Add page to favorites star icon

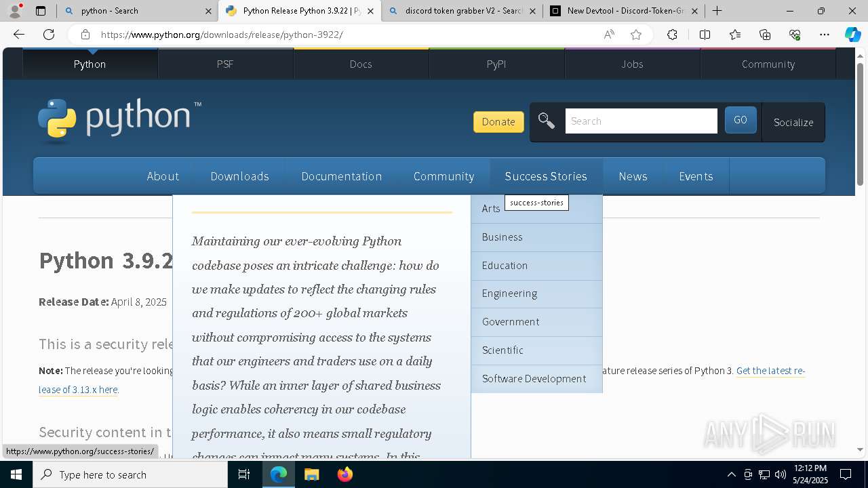tap(636, 35)
